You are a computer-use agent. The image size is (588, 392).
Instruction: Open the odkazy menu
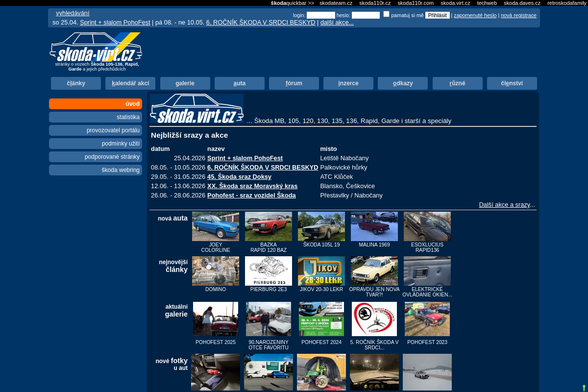pyautogui.click(x=403, y=83)
